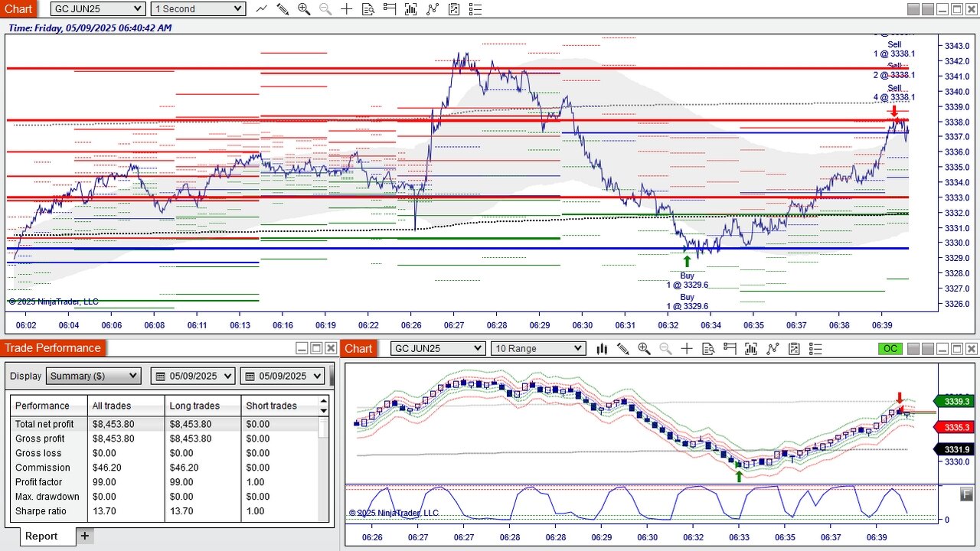Open Data Box icon in top chart toolbar
The image size is (980, 551).
click(x=368, y=9)
